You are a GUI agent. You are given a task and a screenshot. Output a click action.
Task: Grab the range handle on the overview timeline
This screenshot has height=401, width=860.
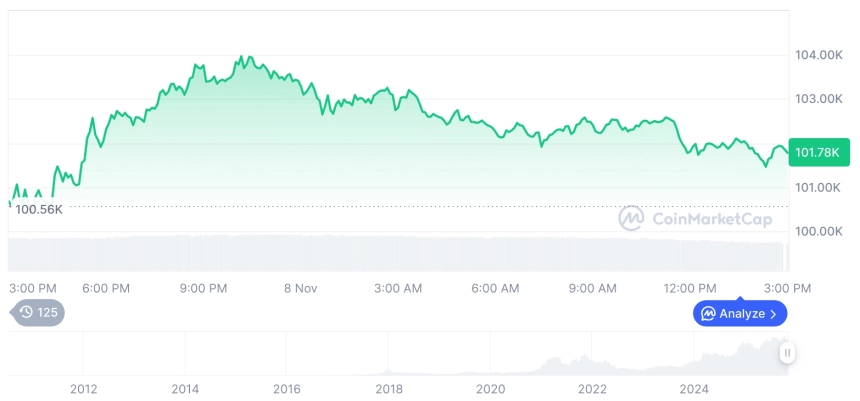point(788,352)
